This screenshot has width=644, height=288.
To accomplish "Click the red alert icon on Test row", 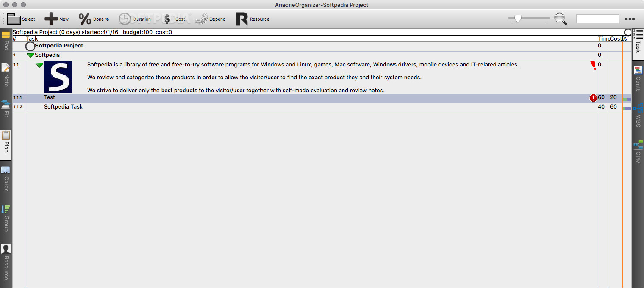I will [593, 98].
